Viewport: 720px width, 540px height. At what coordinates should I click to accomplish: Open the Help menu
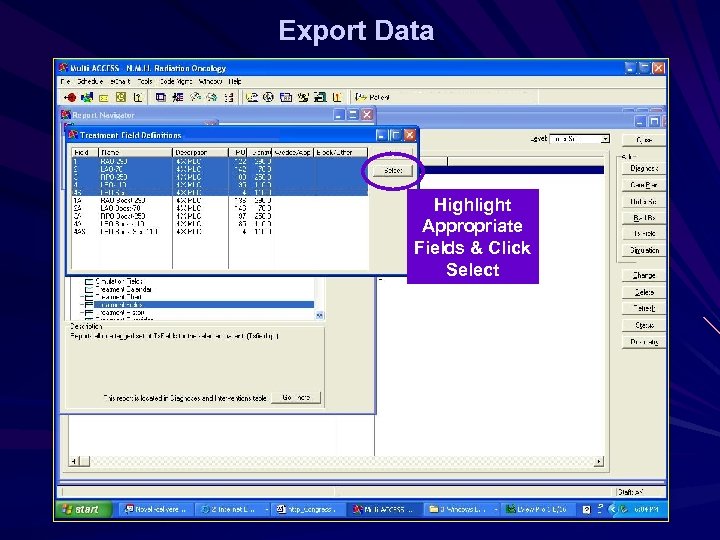click(x=235, y=82)
